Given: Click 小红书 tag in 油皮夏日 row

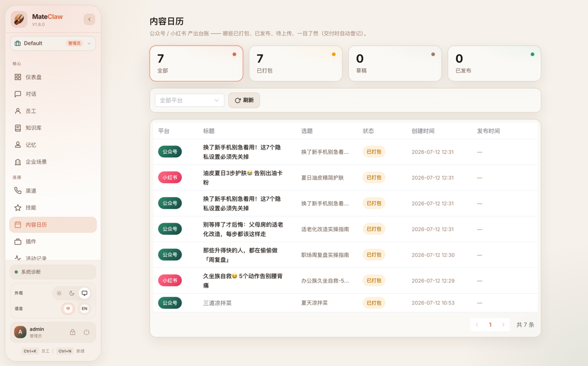Looking at the screenshot, I should pyautogui.click(x=170, y=178).
